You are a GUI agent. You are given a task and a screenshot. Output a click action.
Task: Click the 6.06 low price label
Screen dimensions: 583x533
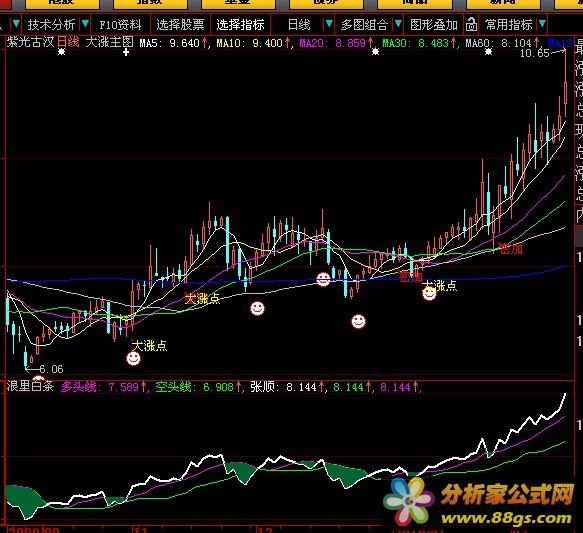[x=51, y=369]
